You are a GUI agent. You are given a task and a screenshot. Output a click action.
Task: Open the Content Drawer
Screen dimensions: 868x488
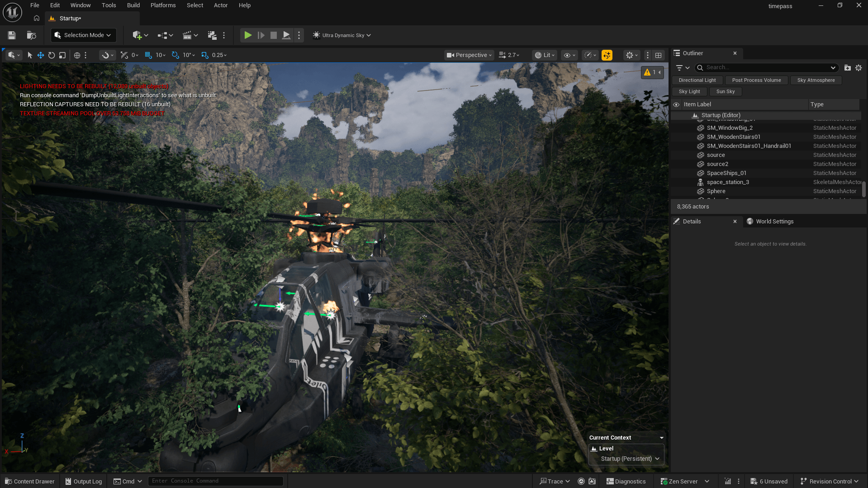click(x=30, y=481)
